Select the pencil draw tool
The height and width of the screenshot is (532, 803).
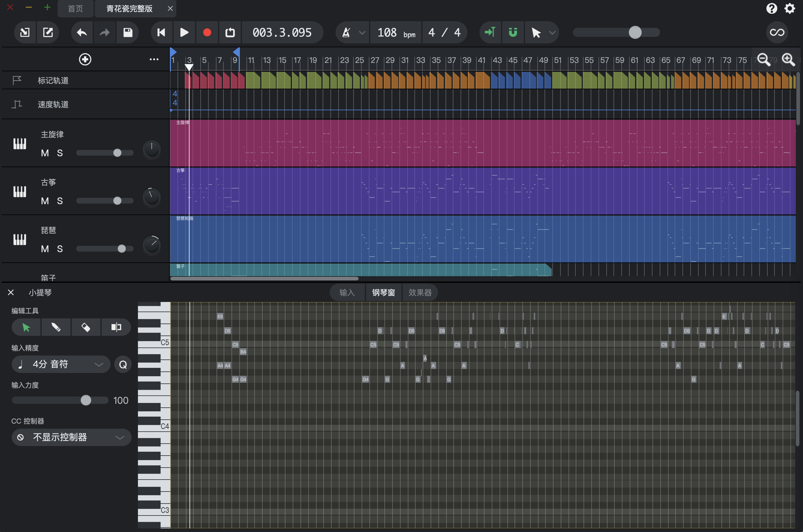(56, 327)
